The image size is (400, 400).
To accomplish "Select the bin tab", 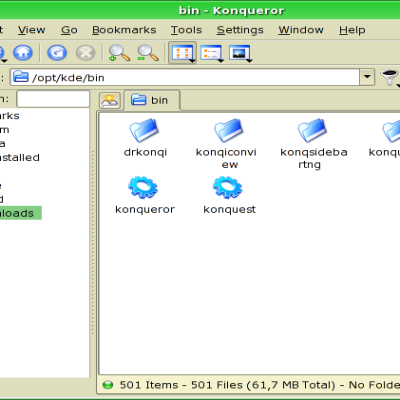I will tap(152, 100).
